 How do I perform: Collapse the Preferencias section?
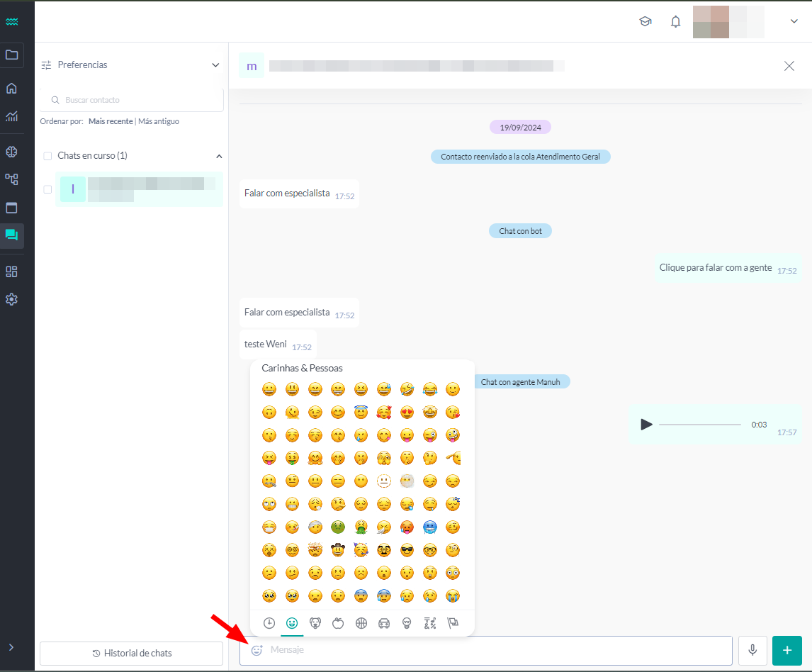(x=216, y=65)
